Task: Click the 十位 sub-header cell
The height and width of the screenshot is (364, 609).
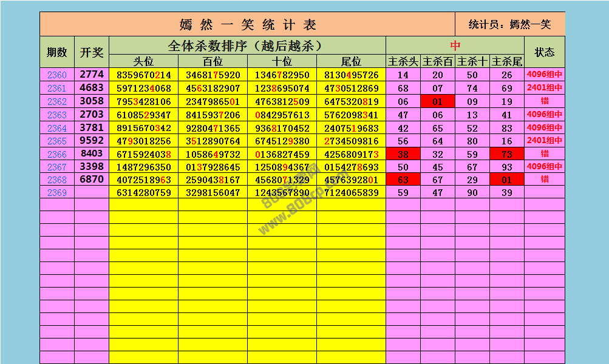Action: [282, 61]
